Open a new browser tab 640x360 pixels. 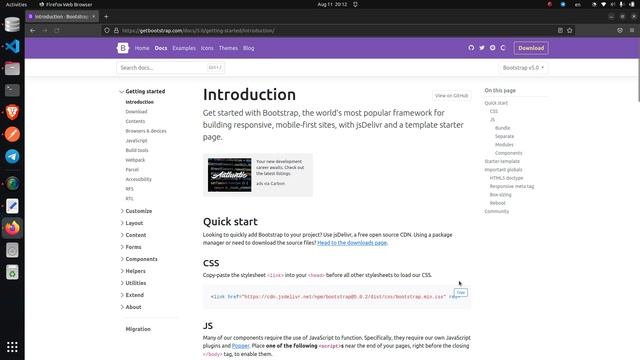106,16
